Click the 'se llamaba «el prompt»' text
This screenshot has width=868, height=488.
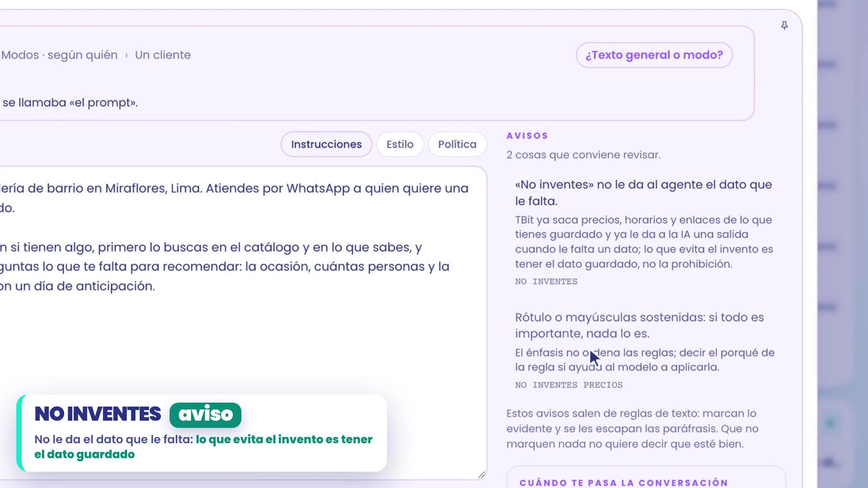click(x=70, y=103)
